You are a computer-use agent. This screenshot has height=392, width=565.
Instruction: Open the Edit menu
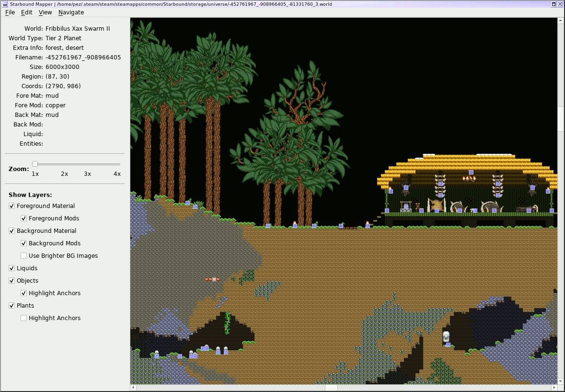27,12
